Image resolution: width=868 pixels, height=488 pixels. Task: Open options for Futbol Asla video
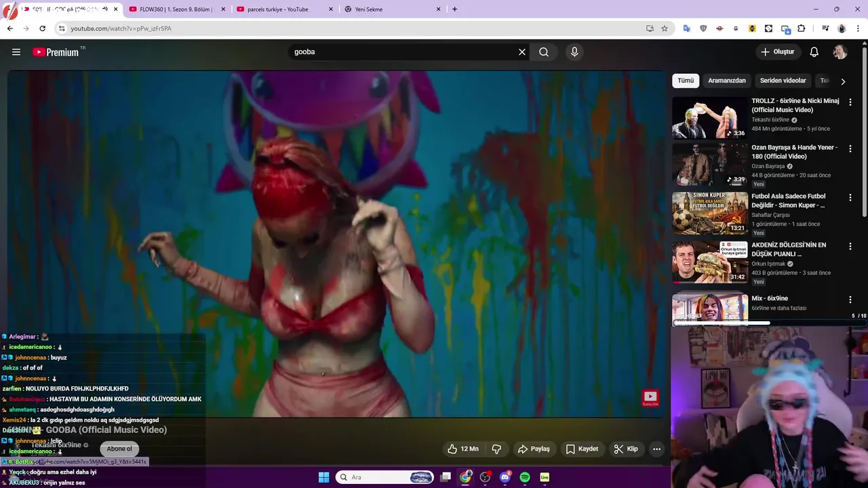[x=850, y=197]
